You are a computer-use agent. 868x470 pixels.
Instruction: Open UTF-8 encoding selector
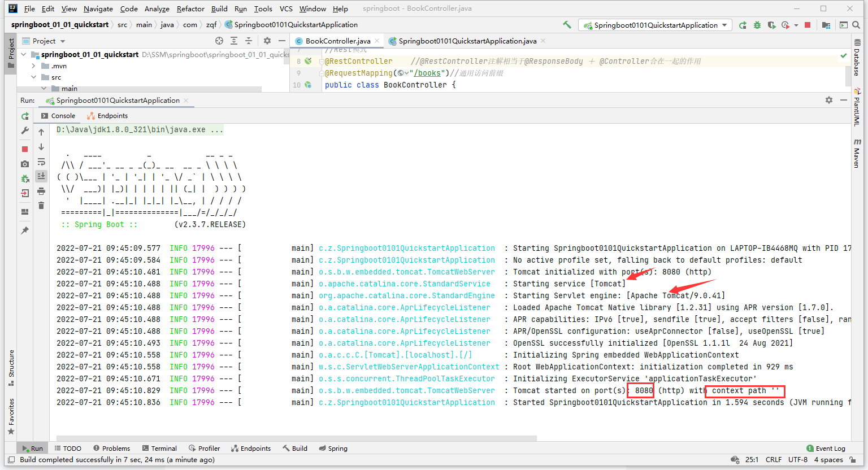798,460
